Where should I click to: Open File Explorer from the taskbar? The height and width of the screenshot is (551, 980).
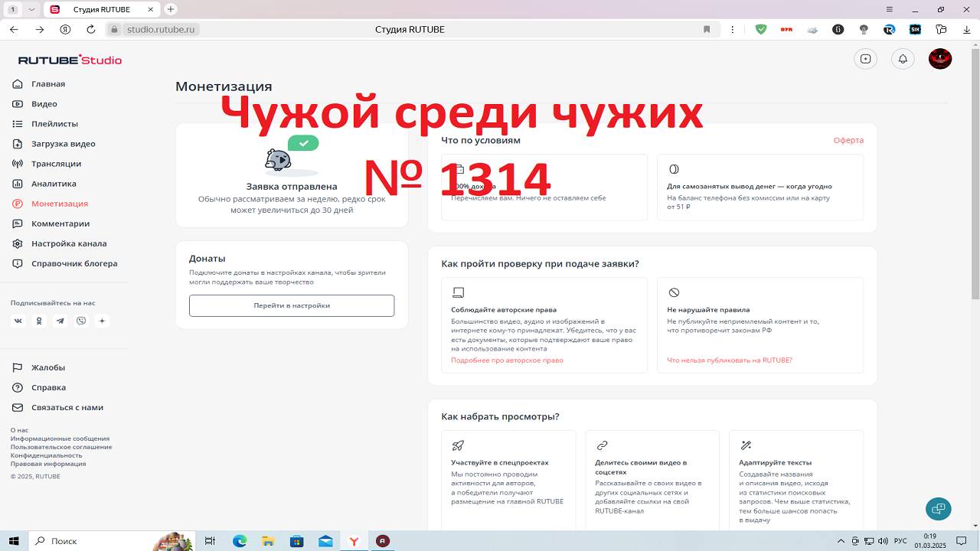click(268, 541)
